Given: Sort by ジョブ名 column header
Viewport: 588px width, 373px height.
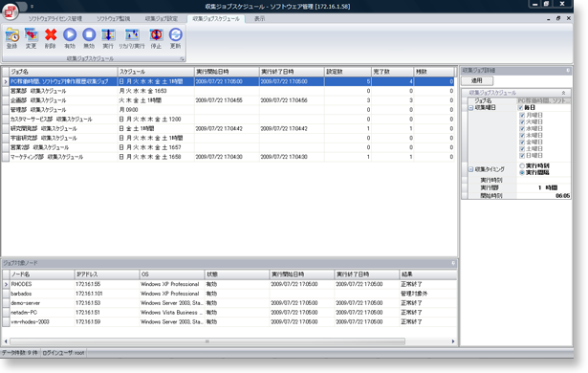Looking at the screenshot, I should [63, 72].
